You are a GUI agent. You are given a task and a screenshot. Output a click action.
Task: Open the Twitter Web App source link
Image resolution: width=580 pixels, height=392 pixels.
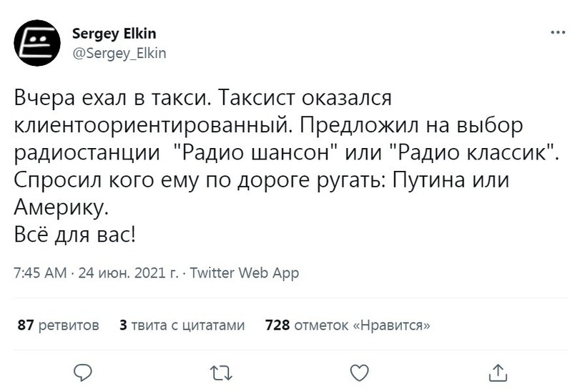245,273
